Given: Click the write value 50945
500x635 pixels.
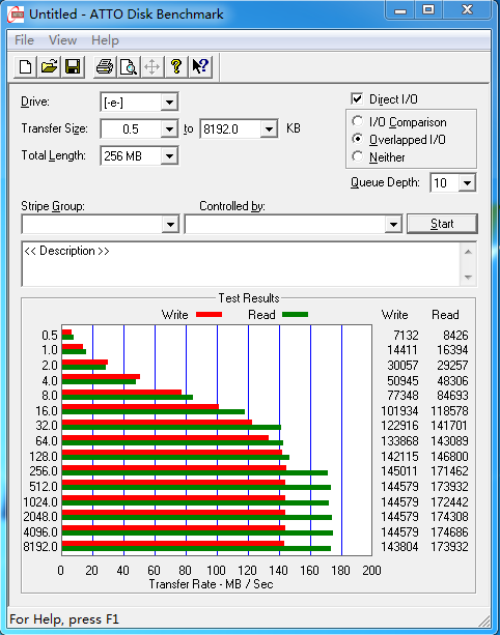Looking at the screenshot, I should 403,381.
